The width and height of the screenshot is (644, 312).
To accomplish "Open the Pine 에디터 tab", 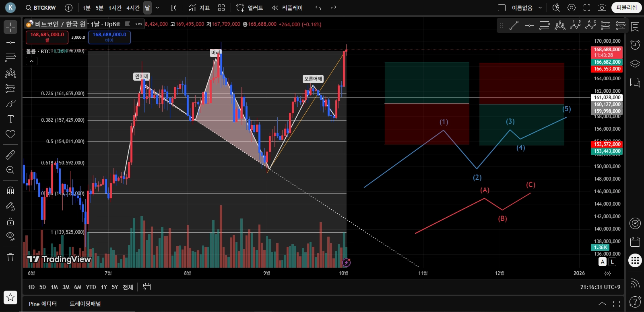I will [43, 304].
